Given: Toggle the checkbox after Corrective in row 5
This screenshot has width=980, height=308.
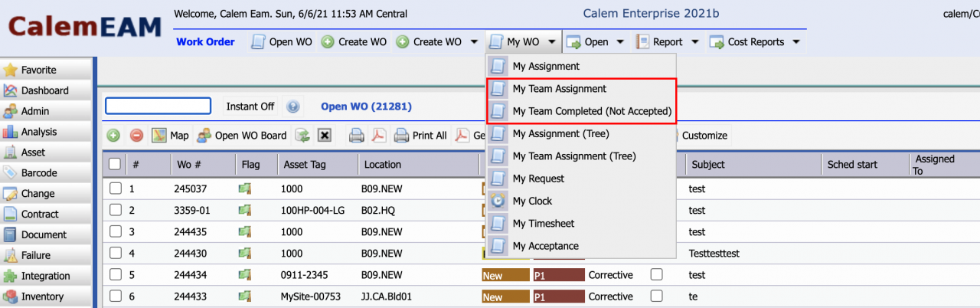Looking at the screenshot, I should (x=656, y=274).
